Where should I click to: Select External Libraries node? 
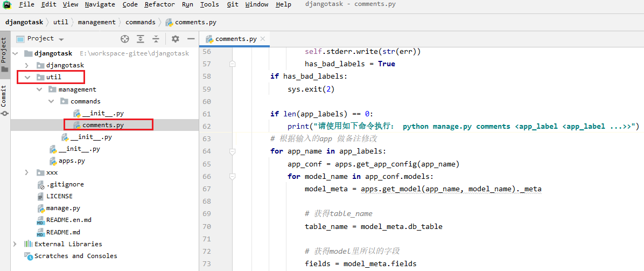[68, 244]
